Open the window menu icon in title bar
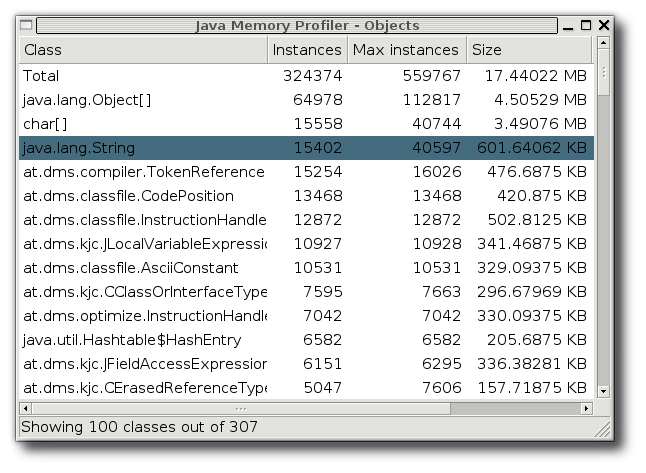 pos(26,25)
